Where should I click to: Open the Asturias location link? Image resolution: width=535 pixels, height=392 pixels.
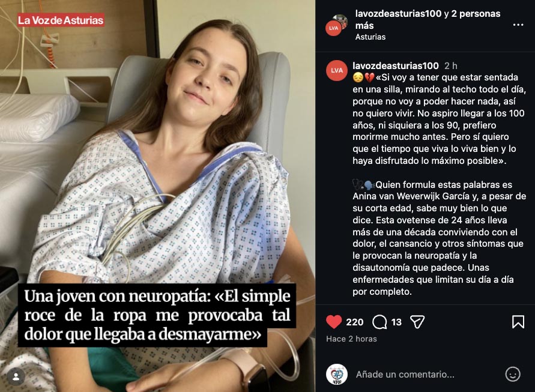click(x=370, y=37)
